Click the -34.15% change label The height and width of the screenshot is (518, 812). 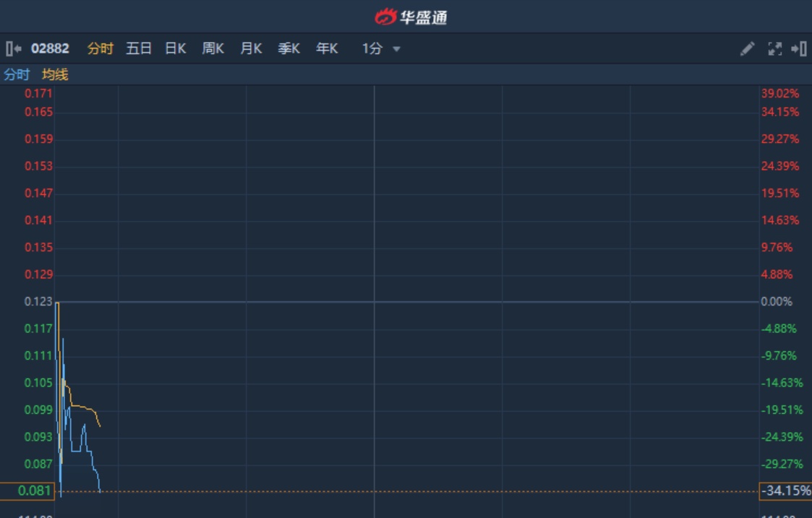pyautogui.click(x=785, y=491)
